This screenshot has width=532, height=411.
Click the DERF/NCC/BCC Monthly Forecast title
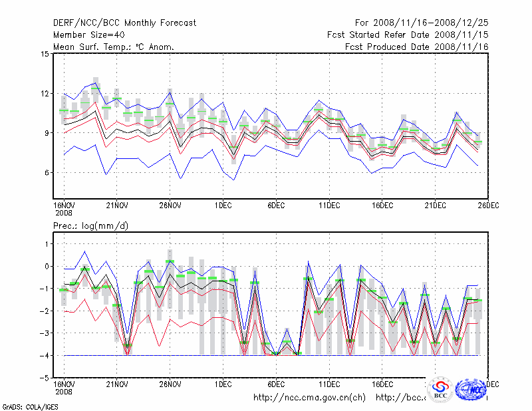tap(124, 23)
